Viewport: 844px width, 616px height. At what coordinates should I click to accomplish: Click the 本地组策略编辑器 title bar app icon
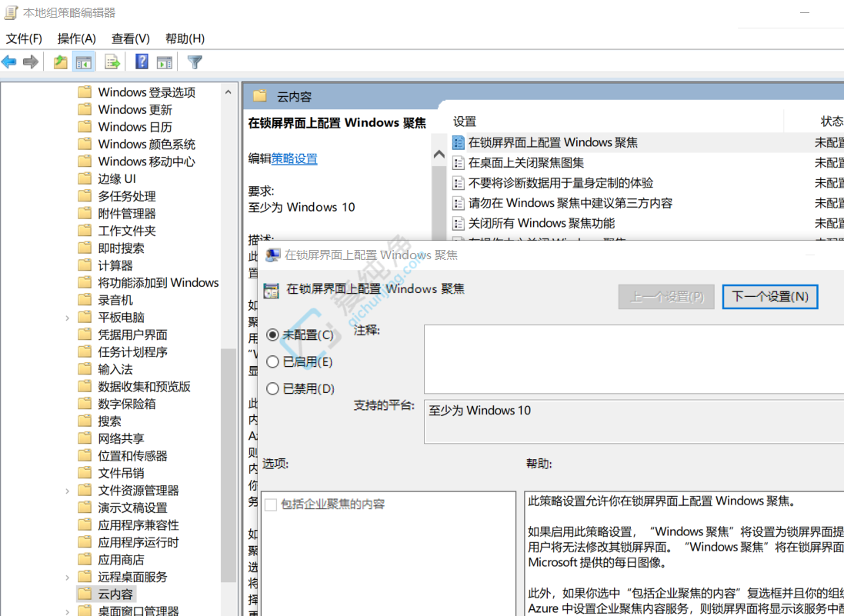11,13
